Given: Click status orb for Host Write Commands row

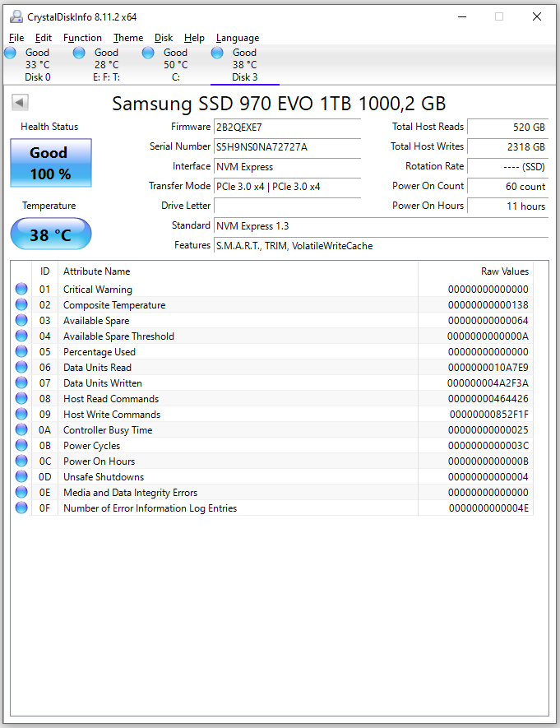Looking at the screenshot, I should 21,414.
